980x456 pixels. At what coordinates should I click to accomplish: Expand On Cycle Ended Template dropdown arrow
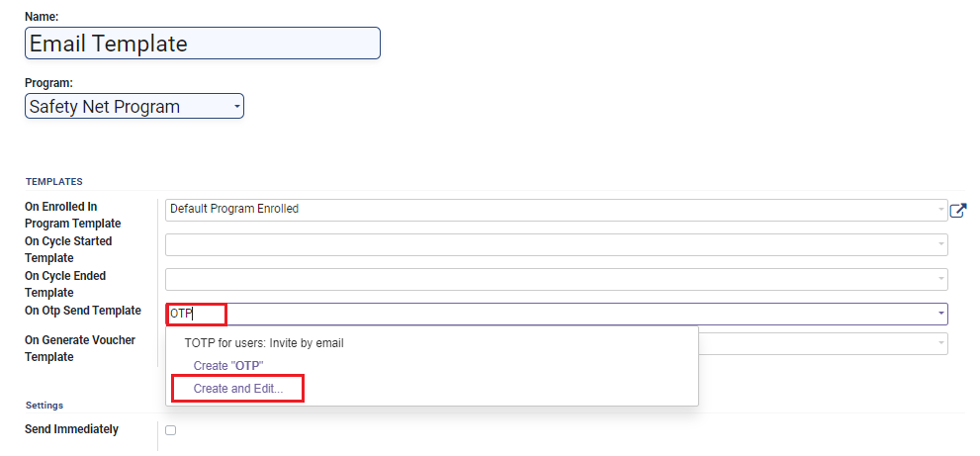click(x=941, y=279)
